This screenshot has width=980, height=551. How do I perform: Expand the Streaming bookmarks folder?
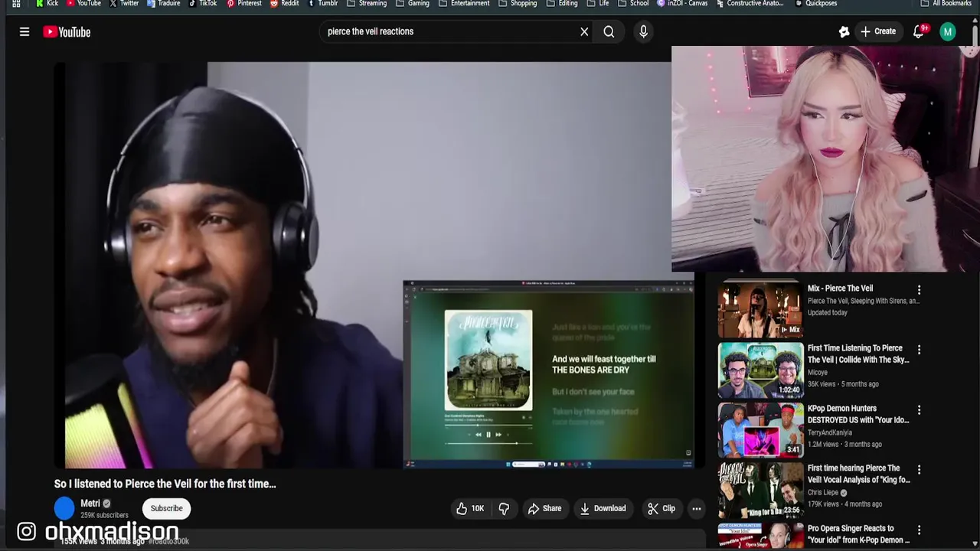coord(367,4)
